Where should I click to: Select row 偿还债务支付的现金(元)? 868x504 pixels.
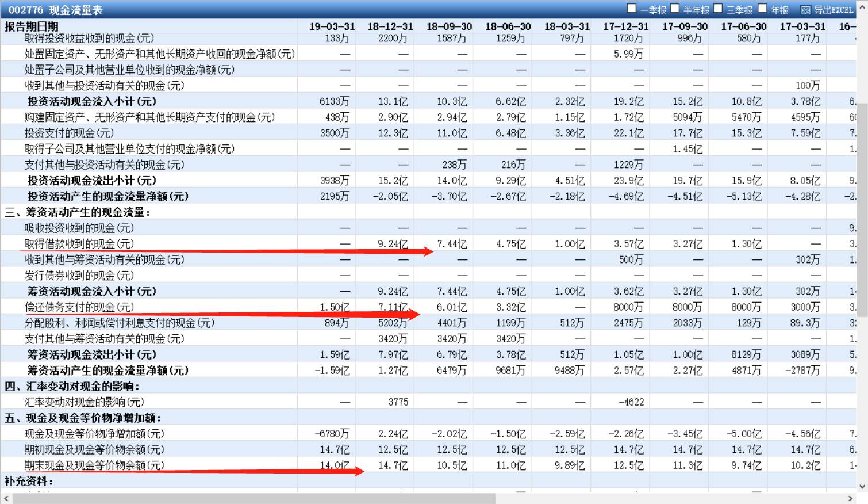pos(428,307)
